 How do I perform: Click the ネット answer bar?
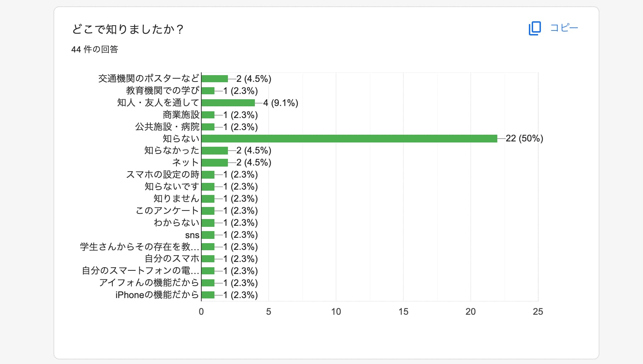214,163
